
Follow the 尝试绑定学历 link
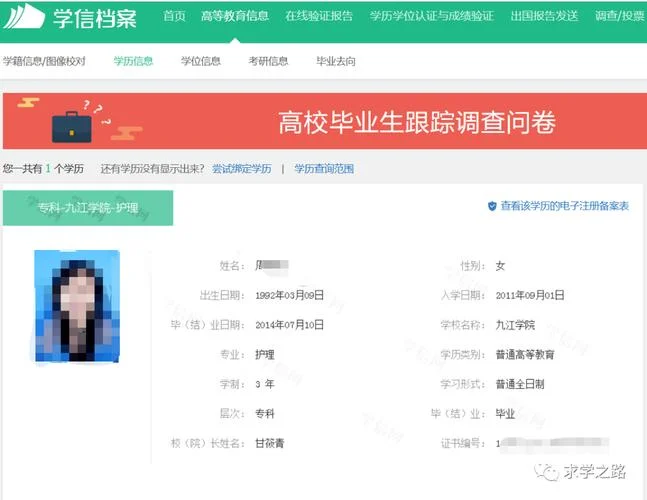coord(242,169)
